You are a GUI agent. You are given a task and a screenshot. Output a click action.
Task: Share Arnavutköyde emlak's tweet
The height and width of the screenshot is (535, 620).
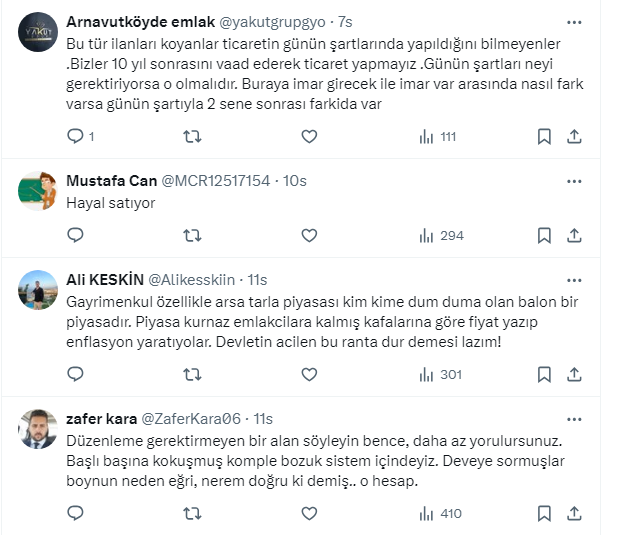(x=574, y=136)
